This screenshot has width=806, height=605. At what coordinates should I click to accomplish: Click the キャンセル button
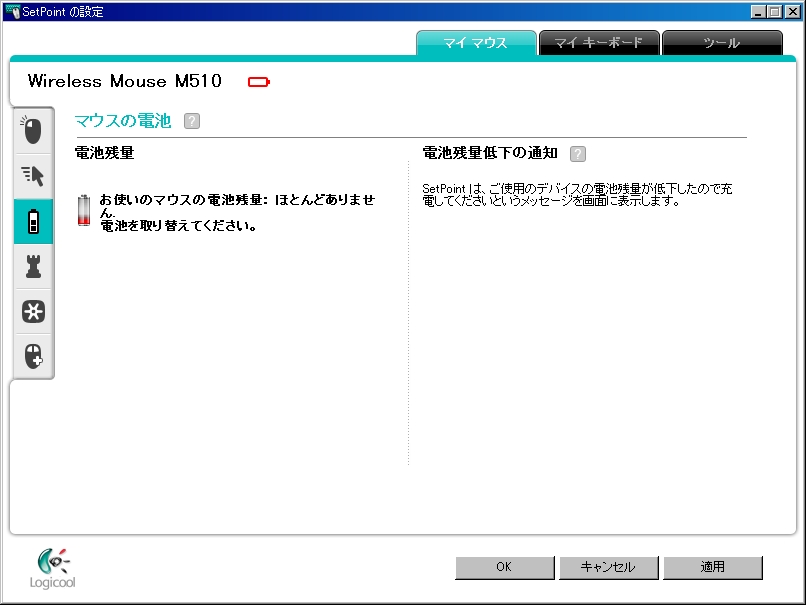pyautogui.click(x=609, y=567)
